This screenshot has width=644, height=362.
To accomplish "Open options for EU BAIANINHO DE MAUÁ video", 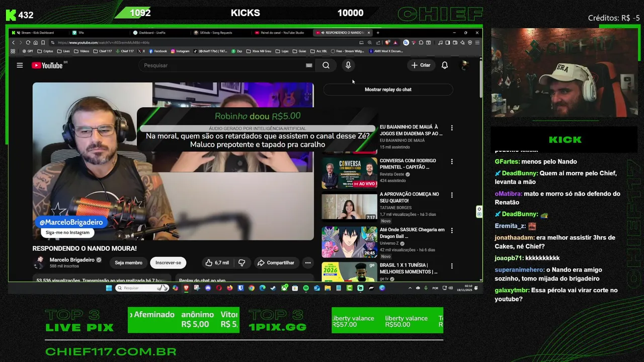I will (452, 128).
